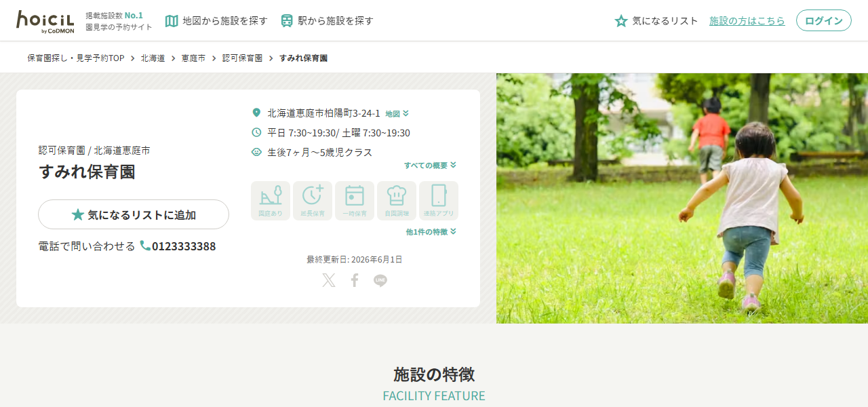Click the nursery photo of children running
Screen dimensions: 868x407
point(682,198)
